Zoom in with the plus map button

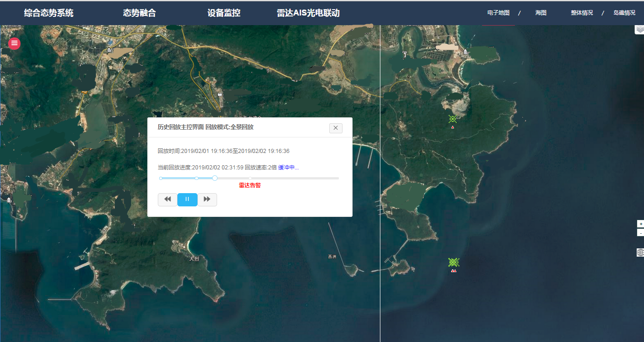(640, 224)
